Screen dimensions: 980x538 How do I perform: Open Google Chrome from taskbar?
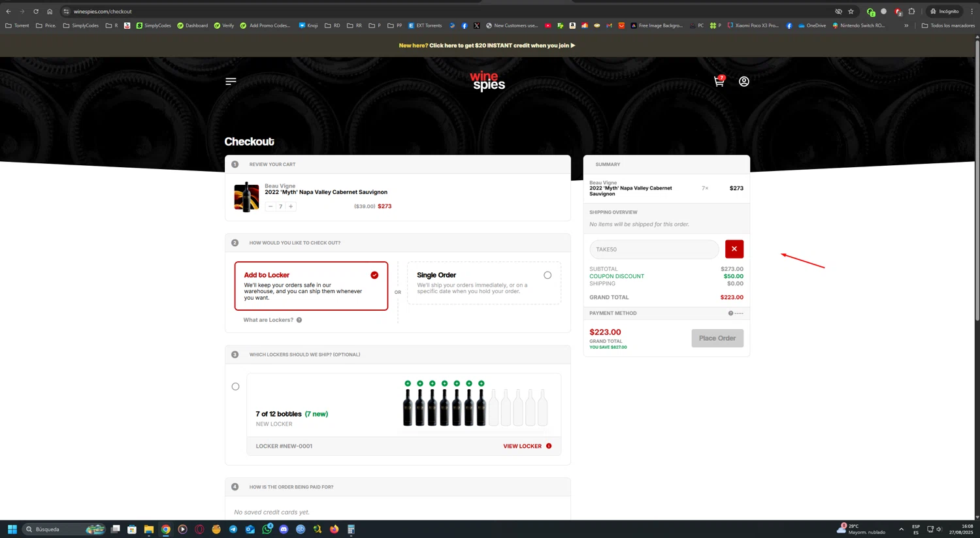pyautogui.click(x=166, y=530)
